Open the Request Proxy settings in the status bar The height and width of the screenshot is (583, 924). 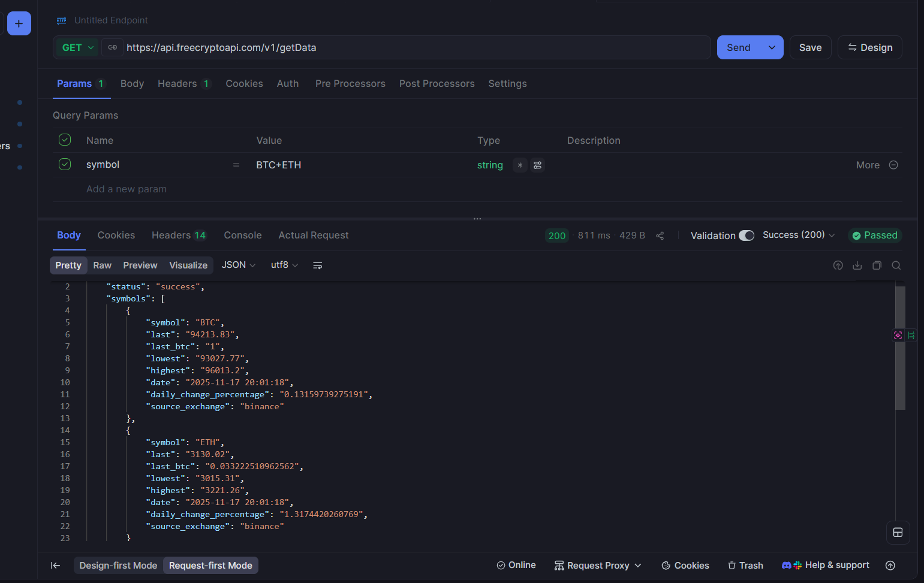[597, 565]
